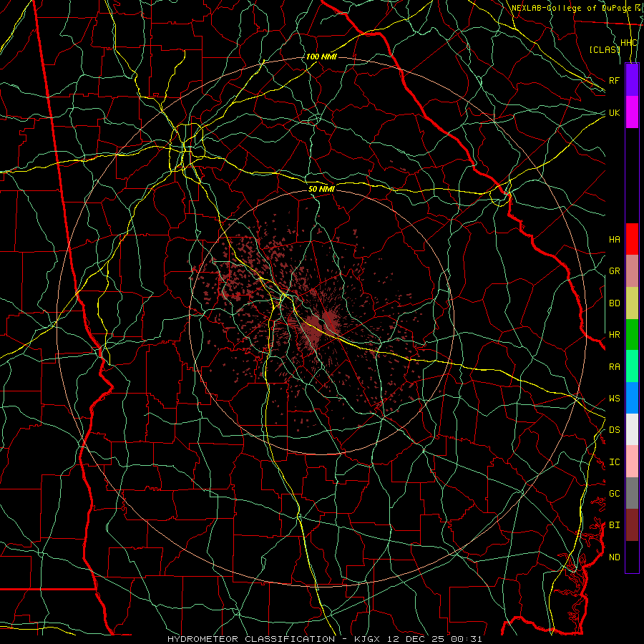Click the 50 NMI range ring label
The height and width of the screenshot is (644, 644).
tap(321, 189)
